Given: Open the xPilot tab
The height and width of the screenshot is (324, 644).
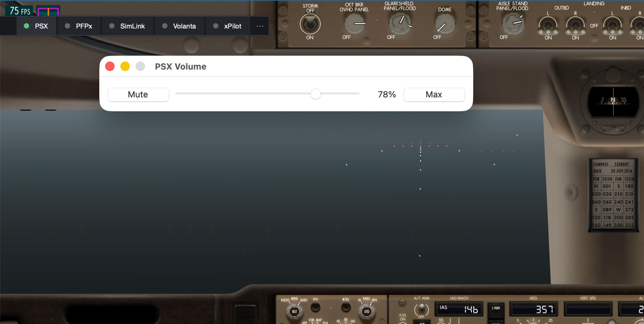Looking at the screenshot, I should 228,26.
